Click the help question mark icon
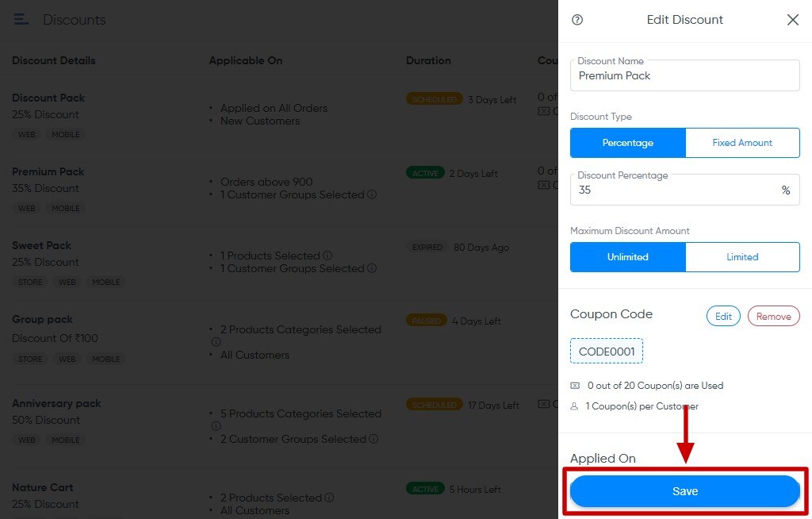812x519 pixels. 577,20
